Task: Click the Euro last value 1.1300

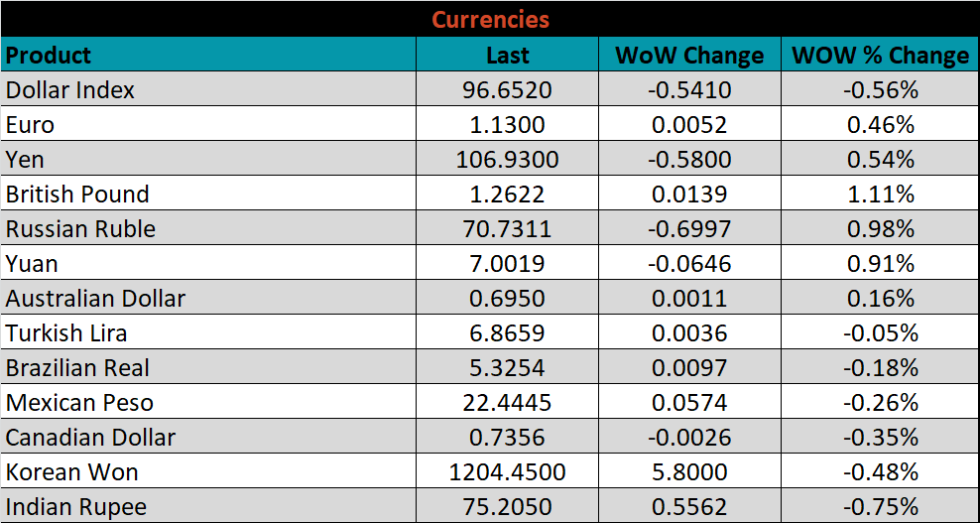Action: pyautogui.click(x=507, y=125)
